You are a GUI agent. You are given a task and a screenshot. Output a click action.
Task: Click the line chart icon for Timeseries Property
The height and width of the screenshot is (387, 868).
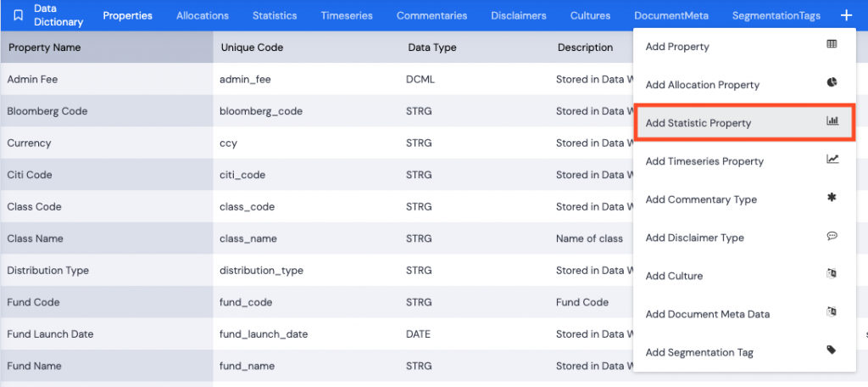(832, 159)
